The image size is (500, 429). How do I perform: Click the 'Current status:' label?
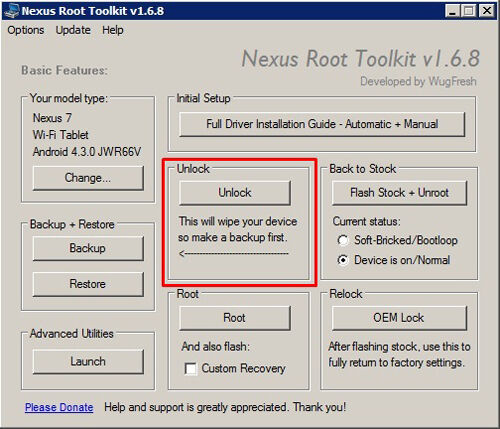pyautogui.click(x=367, y=222)
